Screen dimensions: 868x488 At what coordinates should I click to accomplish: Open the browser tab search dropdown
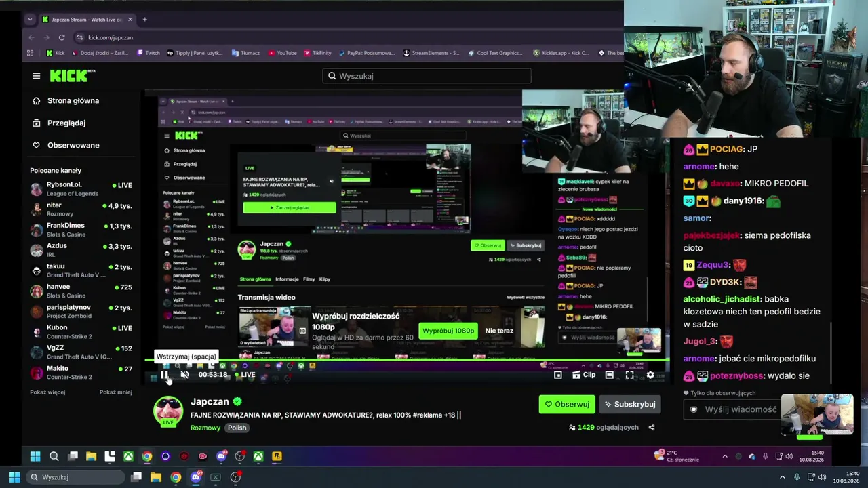(30, 20)
